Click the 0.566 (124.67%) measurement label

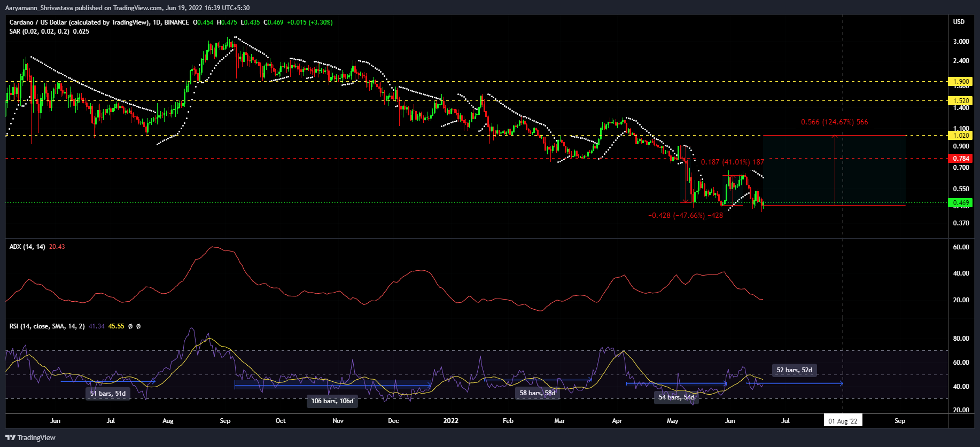[834, 122]
